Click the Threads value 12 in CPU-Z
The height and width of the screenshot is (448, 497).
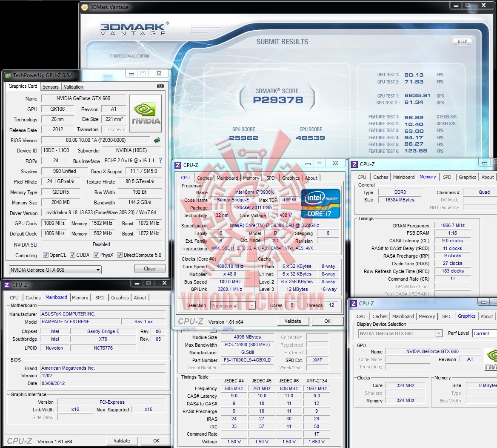[331, 305]
